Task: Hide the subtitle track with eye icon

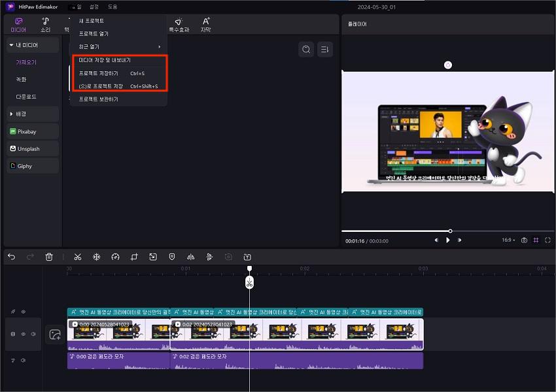Action: click(23, 312)
